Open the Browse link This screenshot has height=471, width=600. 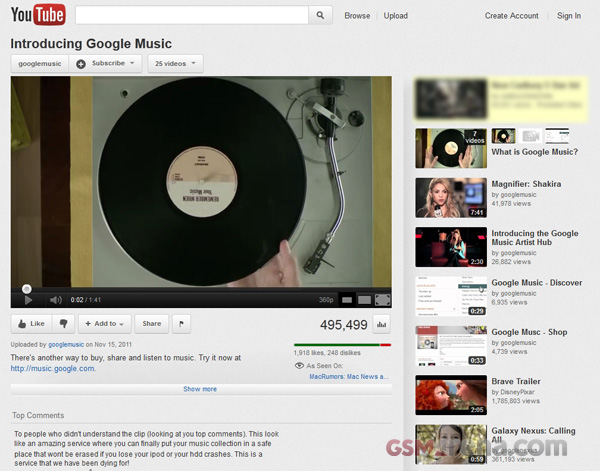coord(357,16)
